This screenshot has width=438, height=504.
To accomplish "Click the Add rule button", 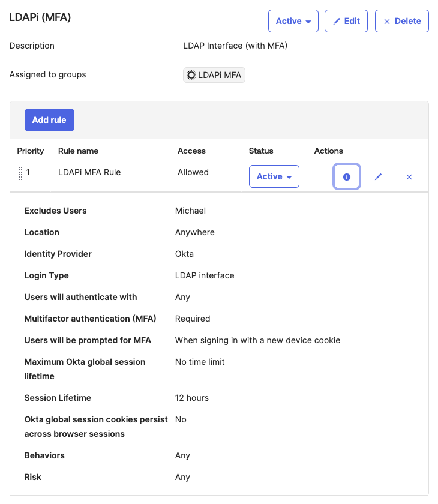I will click(49, 120).
